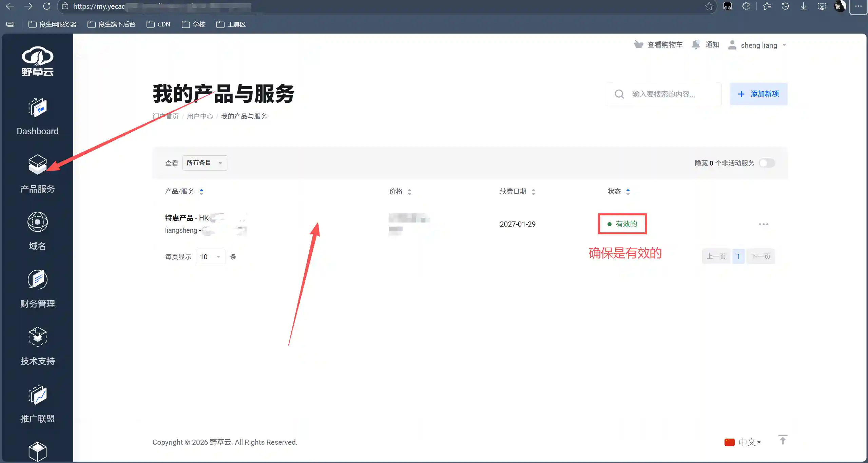Screen dimensions: 868x463
Task: Click the tab actions icon before bookmarks
Action: click(11, 24)
